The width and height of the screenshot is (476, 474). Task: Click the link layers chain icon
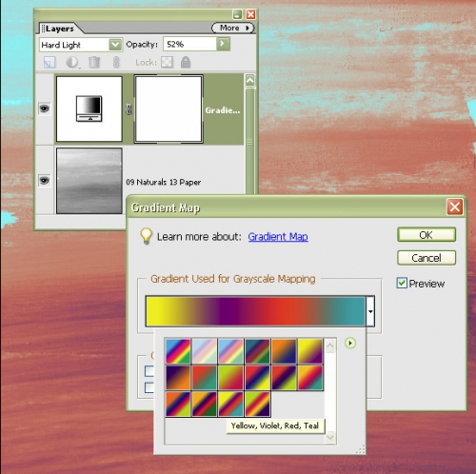pyautogui.click(x=116, y=62)
